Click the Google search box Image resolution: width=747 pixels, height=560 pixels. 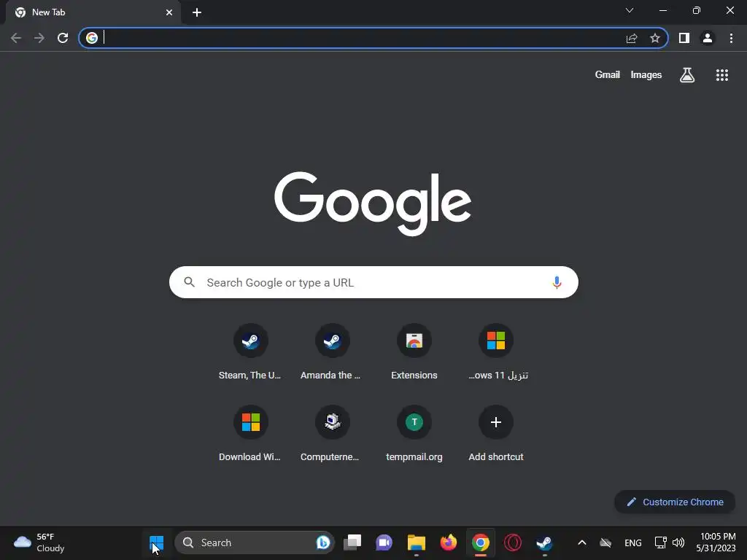tap(373, 282)
